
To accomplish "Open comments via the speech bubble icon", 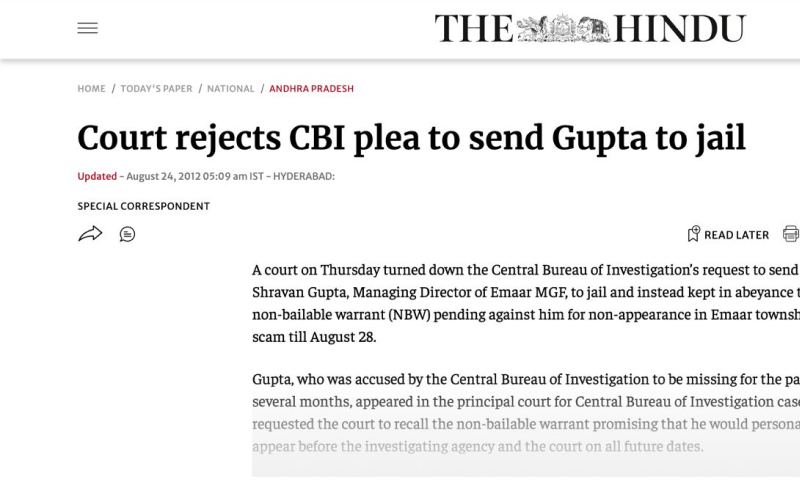I will pyautogui.click(x=128, y=234).
